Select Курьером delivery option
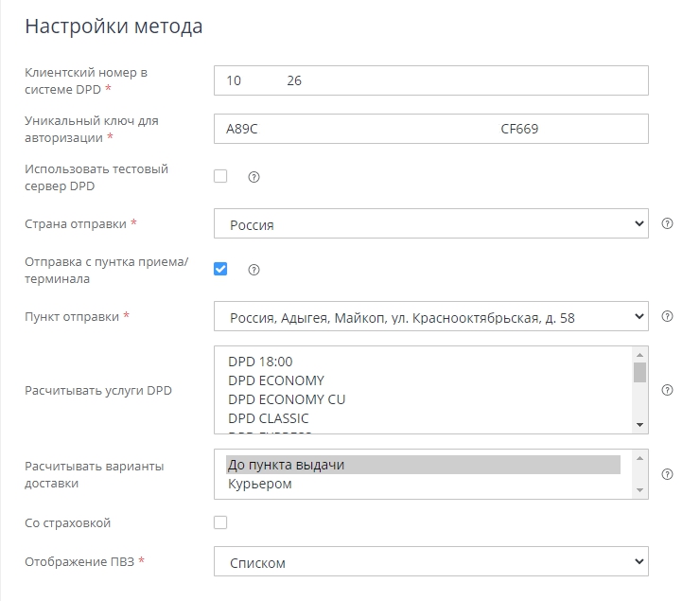Screen dimensions: 700x601 [260, 484]
